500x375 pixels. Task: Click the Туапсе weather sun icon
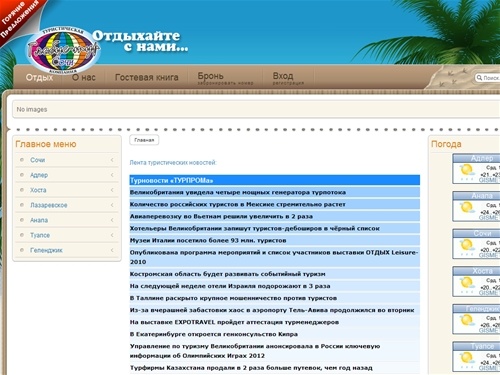(x=467, y=358)
